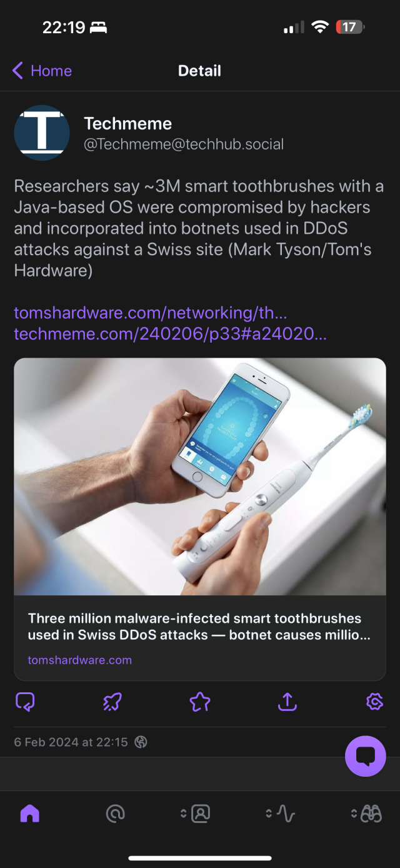Tap the floating compose post button

coord(366,756)
